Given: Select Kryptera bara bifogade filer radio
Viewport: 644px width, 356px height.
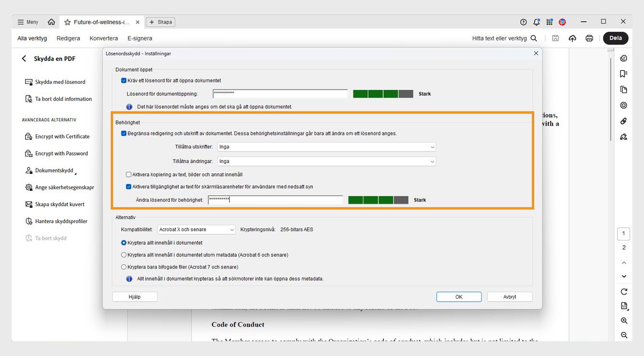Looking at the screenshot, I should pyautogui.click(x=124, y=267).
